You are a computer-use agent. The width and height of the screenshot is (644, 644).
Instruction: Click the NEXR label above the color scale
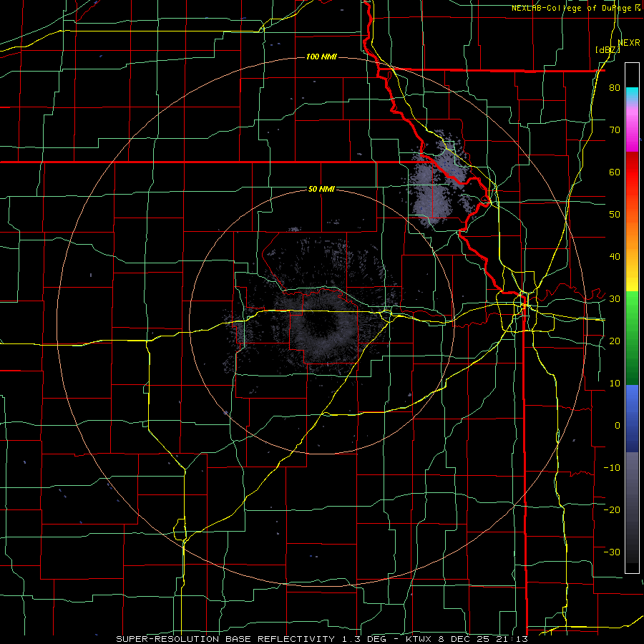(x=629, y=43)
